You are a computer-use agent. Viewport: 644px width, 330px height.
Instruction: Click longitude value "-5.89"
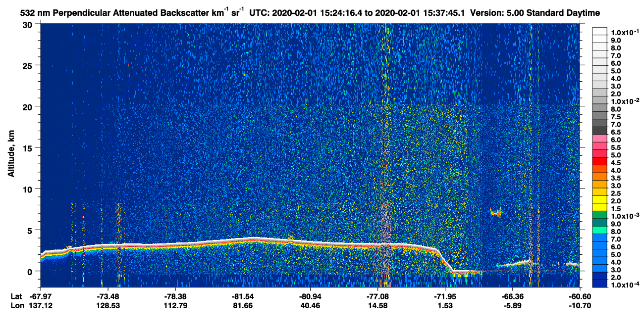coord(512,305)
